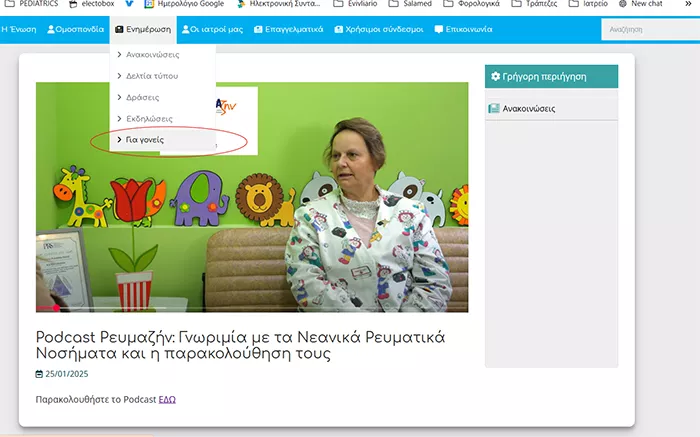Click the newspaper icon beside Ανακοινώσεις in sidebar
The width and height of the screenshot is (700, 437).
(494, 108)
